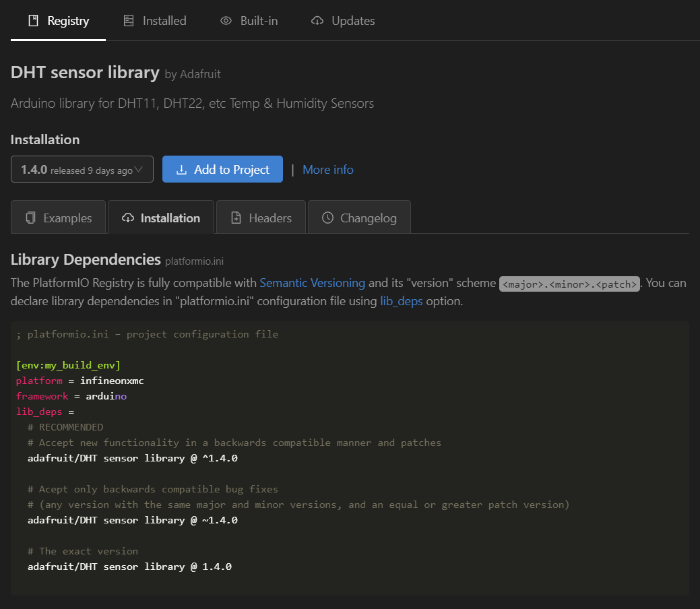The image size is (700, 609).
Task: Switch to the Installed tab
Action: (155, 20)
